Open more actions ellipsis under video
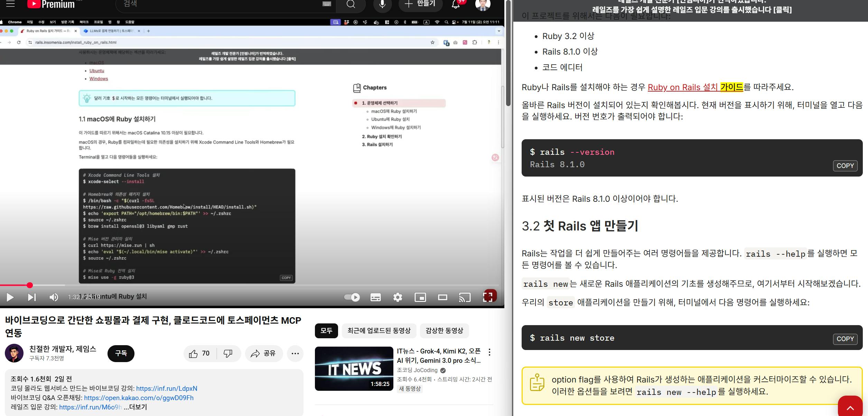Image resolution: width=868 pixels, height=416 pixels. click(x=295, y=353)
